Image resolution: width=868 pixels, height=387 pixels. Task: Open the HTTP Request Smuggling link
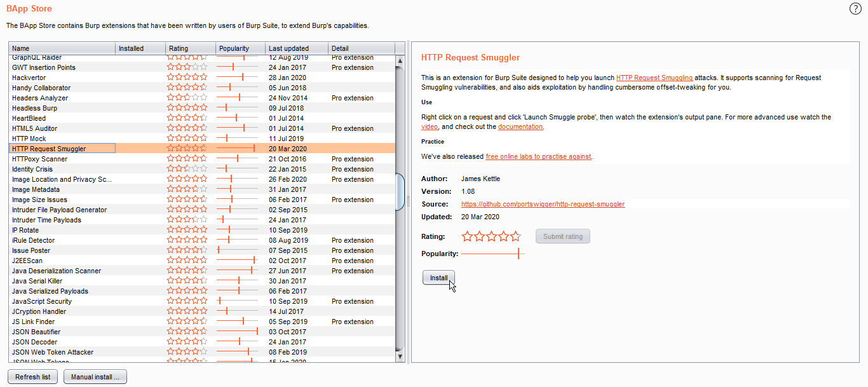pyautogui.click(x=654, y=78)
